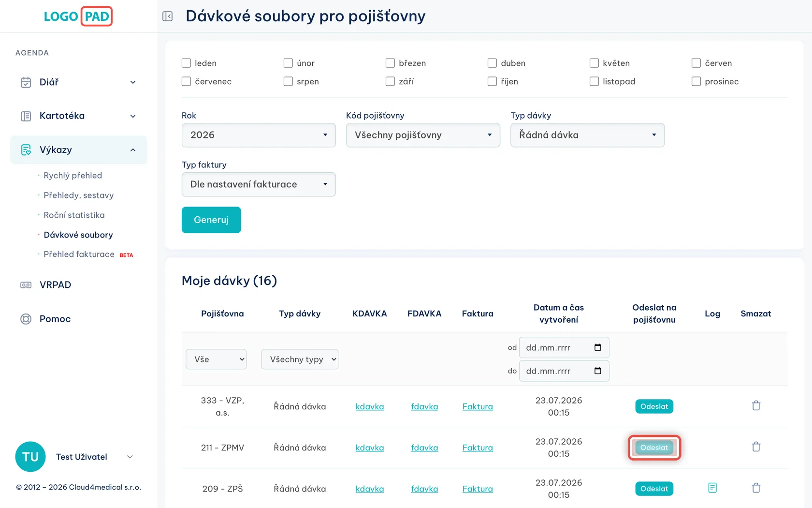Screen dimensions: 812x508
Task: Open Přehledy, sestavy in the sidebar
Action: [79, 195]
